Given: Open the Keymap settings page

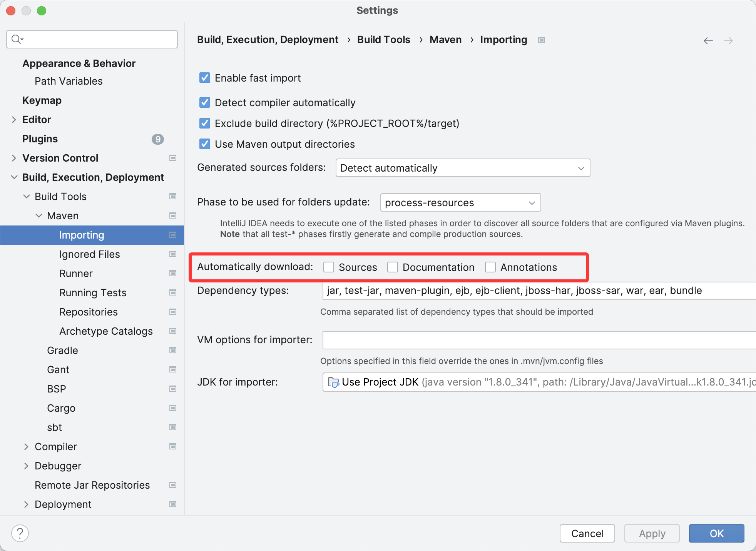Looking at the screenshot, I should [42, 100].
